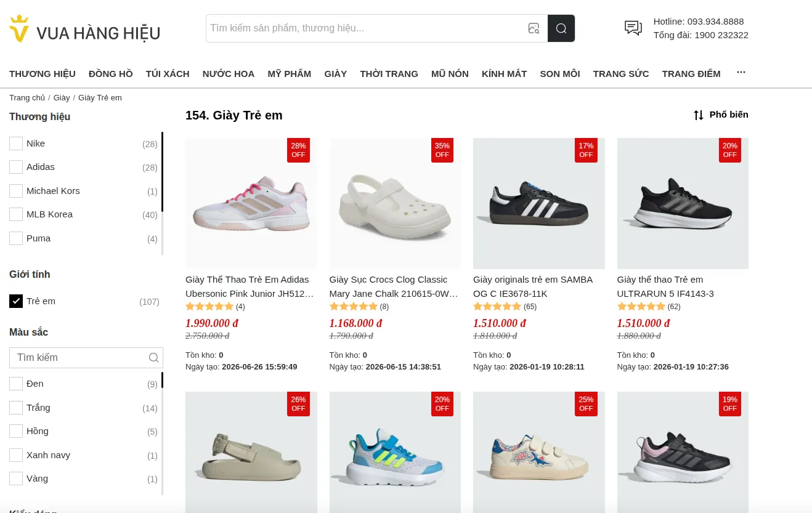Open the SAMBA OG C shoe thumbnail
This screenshot has height=513, width=812.
tap(538, 203)
